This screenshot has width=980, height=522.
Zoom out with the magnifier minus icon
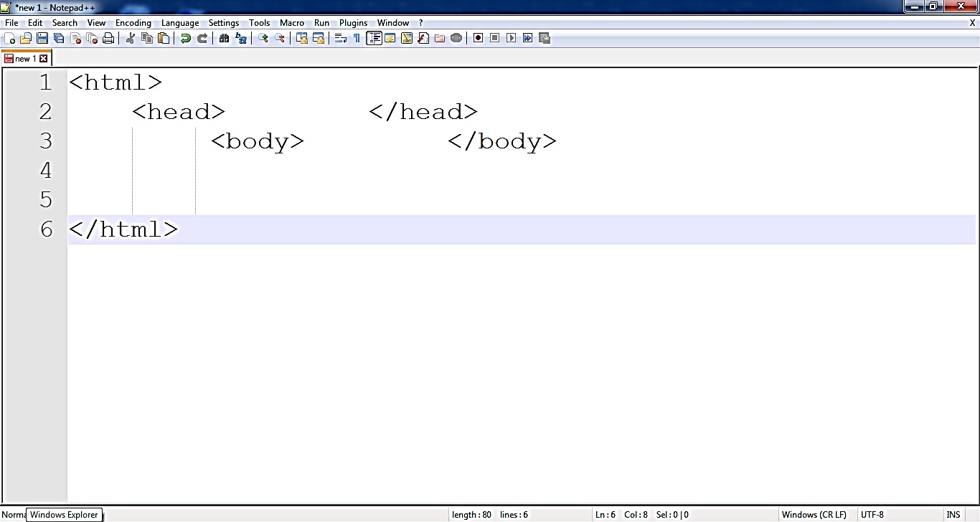click(x=280, y=38)
